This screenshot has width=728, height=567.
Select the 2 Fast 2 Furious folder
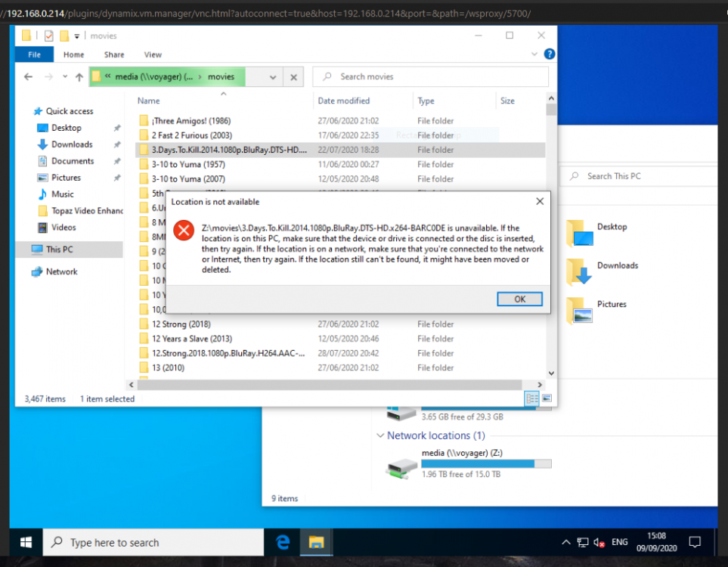[x=192, y=135]
